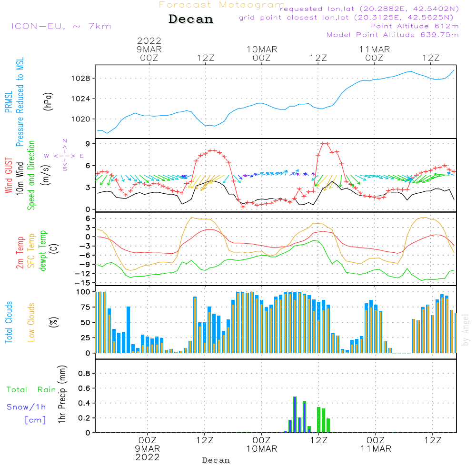
Task: Click the "(%)" cloud unit label
Action: (x=54, y=322)
